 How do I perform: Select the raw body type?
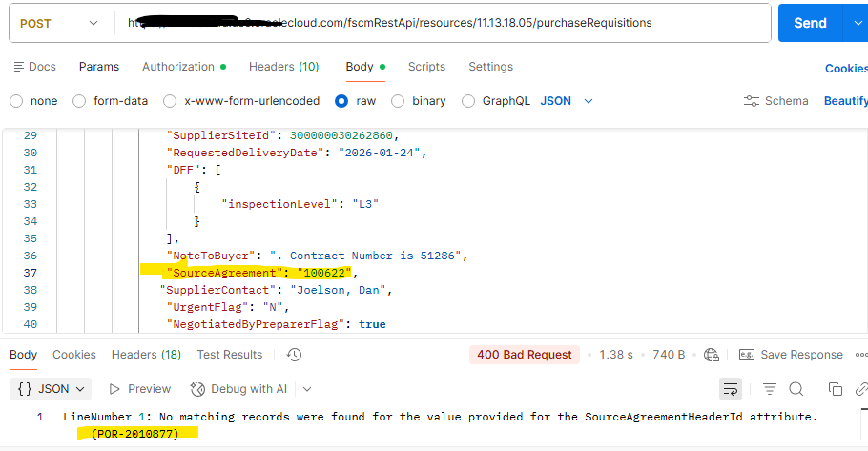pyautogui.click(x=341, y=101)
